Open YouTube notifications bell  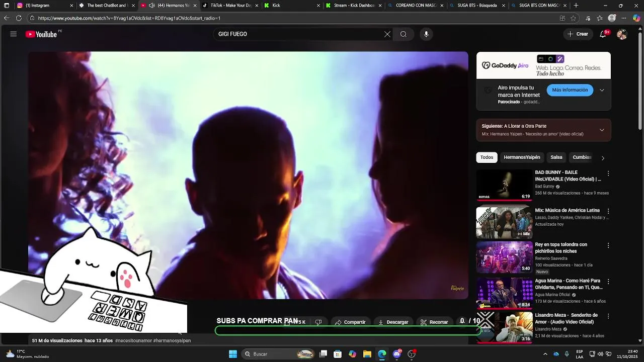(x=603, y=34)
